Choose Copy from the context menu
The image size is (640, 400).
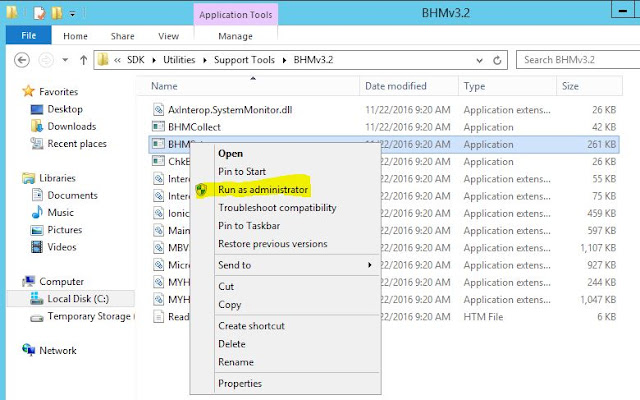click(229, 304)
